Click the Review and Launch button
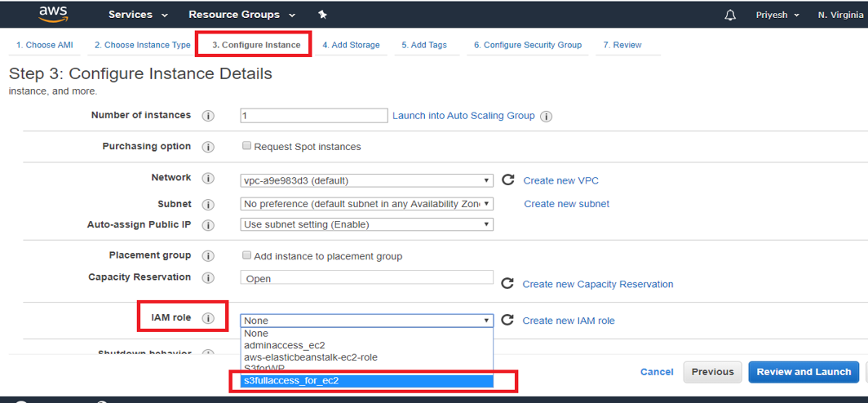Viewport: 868px width, 403px height. click(x=804, y=372)
